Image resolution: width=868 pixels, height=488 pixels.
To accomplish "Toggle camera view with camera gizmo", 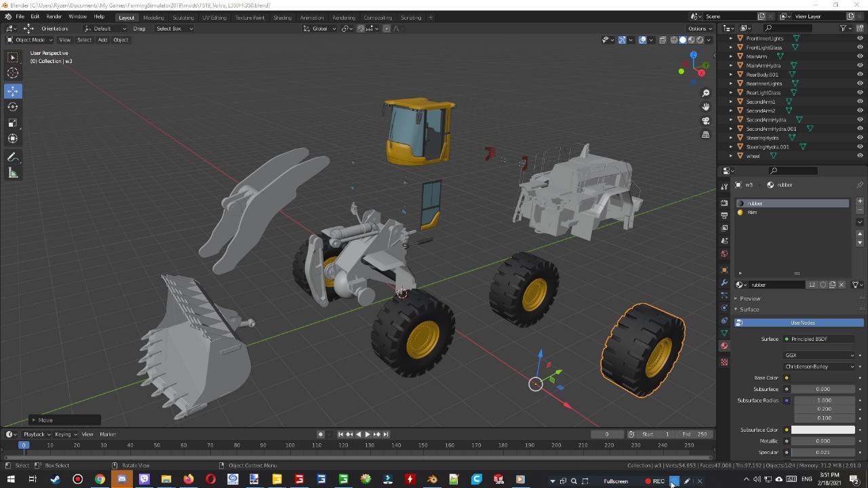I will (706, 121).
